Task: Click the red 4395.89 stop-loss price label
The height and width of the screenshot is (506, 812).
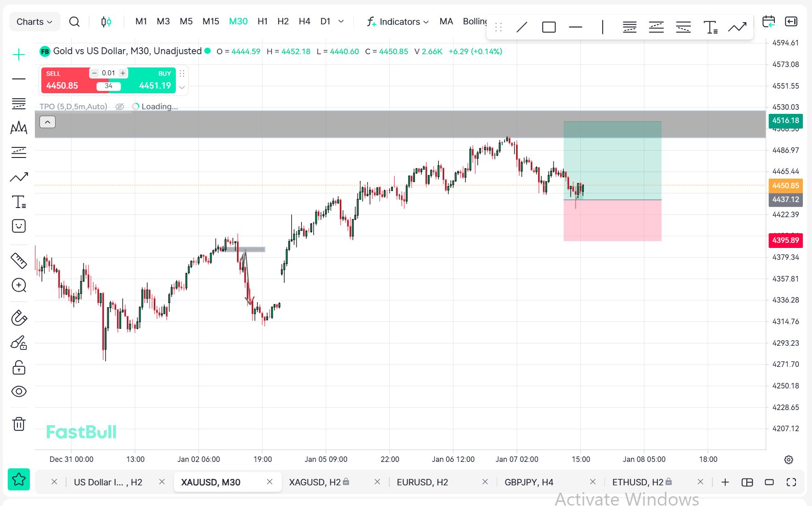Action: [785, 240]
